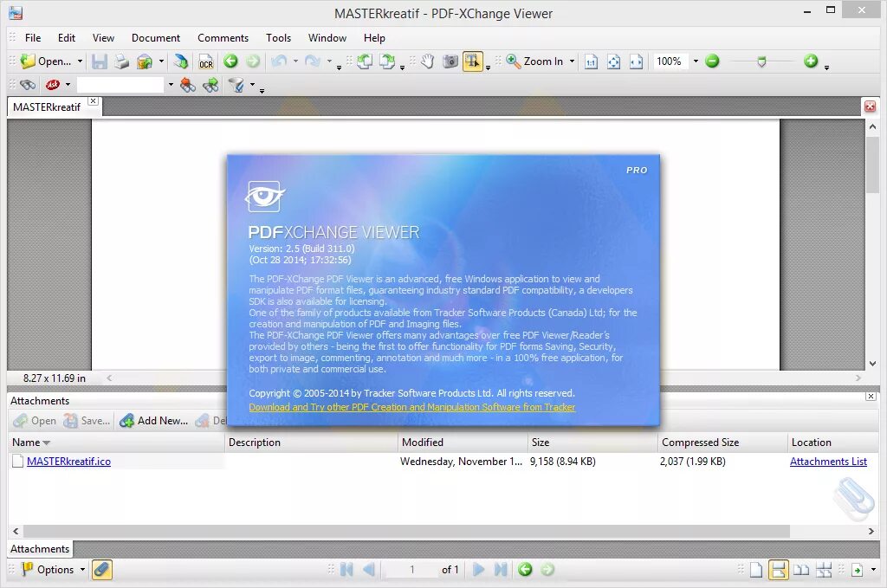The height and width of the screenshot is (588, 887).
Task: Select the Hand tool
Action: click(428, 61)
